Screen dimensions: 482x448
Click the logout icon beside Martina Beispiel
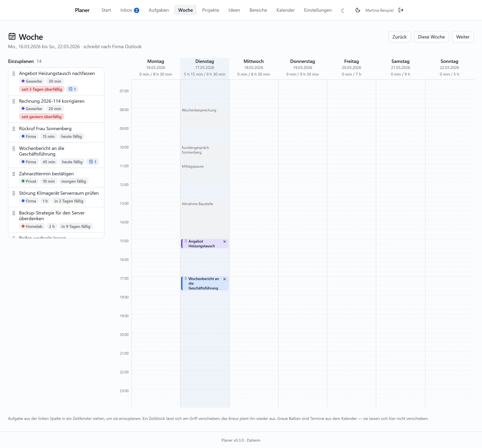pos(401,10)
